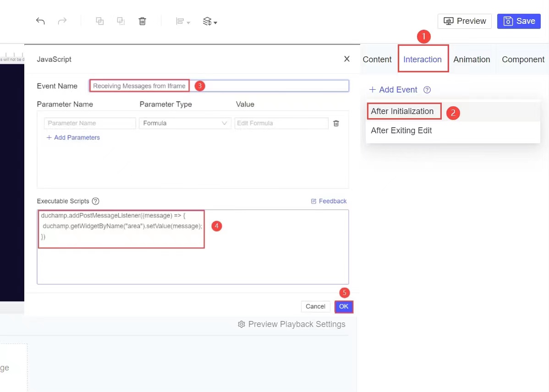Open Preview Playback Settings
The image size is (549, 392).
pyautogui.click(x=291, y=324)
